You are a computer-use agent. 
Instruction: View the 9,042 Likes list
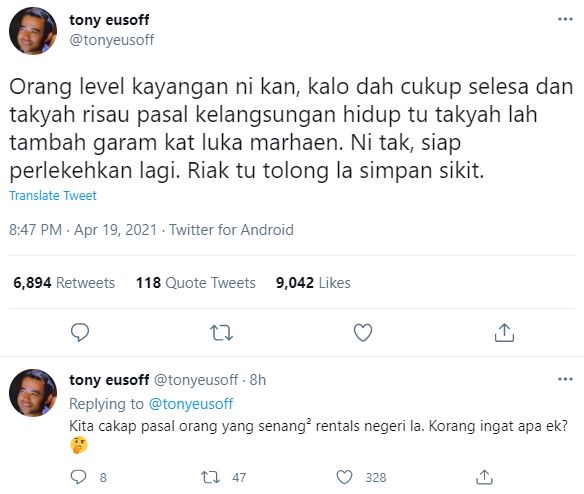tap(313, 283)
